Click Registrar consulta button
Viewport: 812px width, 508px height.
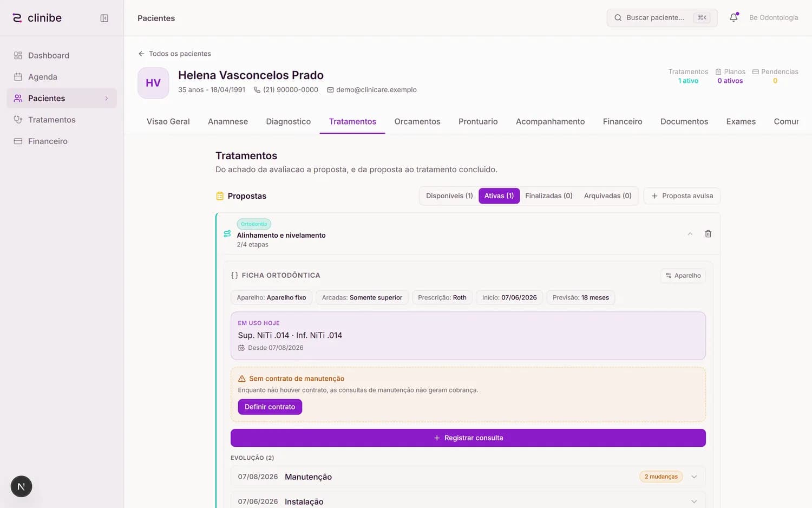click(x=468, y=438)
